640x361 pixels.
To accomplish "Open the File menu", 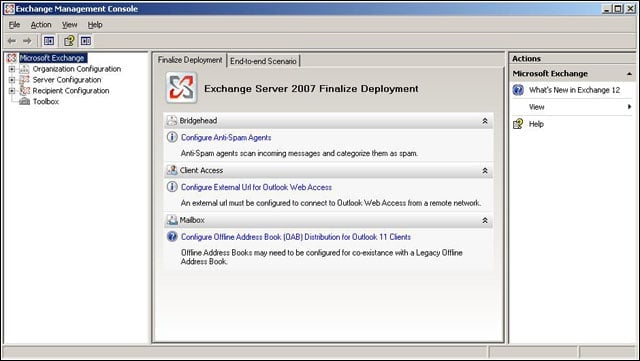I will (14, 25).
